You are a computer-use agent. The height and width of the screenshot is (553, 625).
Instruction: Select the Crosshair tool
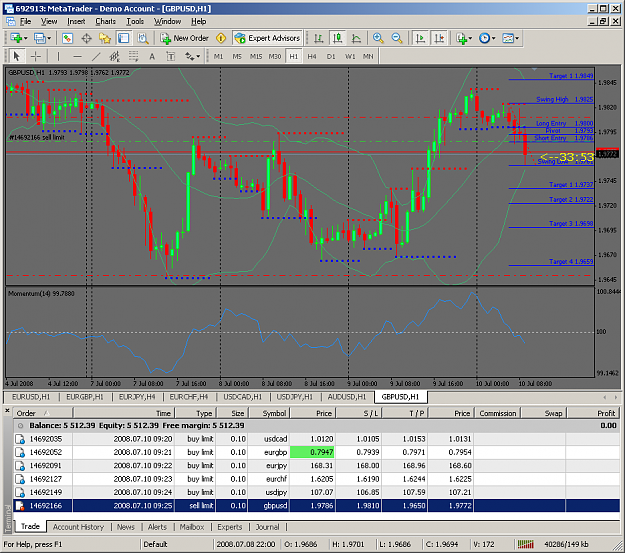[36, 56]
